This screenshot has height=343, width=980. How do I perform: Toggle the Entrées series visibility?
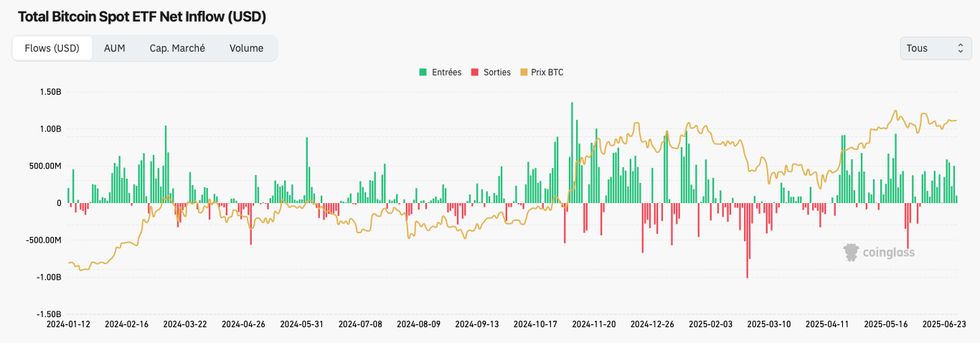(440, 72)
